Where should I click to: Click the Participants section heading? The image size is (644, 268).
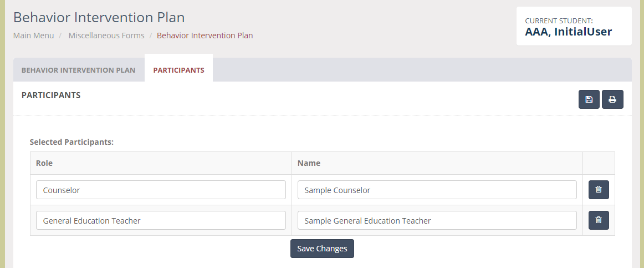pos(51,95)
